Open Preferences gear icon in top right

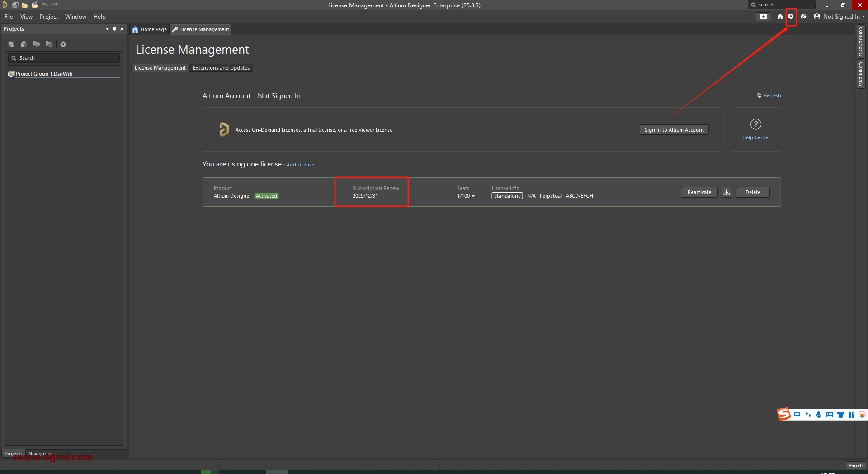791,16
